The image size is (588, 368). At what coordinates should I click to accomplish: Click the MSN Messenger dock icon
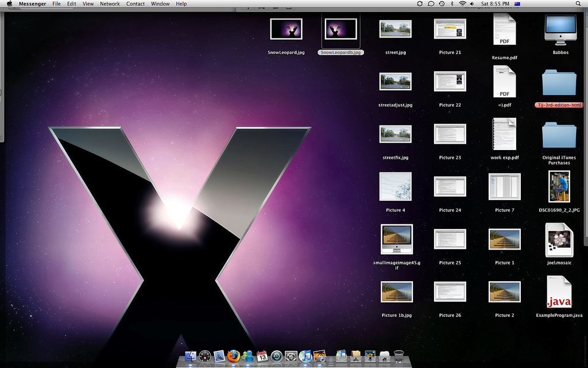click(x=248, y=356)
